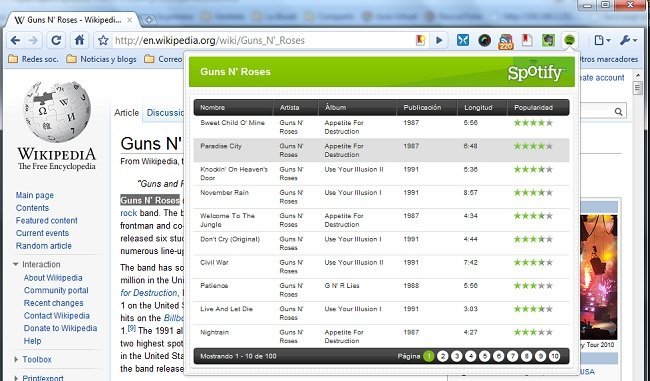Open Random article link
Image resolution: width=650 pixels, height=381 pixels.
click(44, 246)
